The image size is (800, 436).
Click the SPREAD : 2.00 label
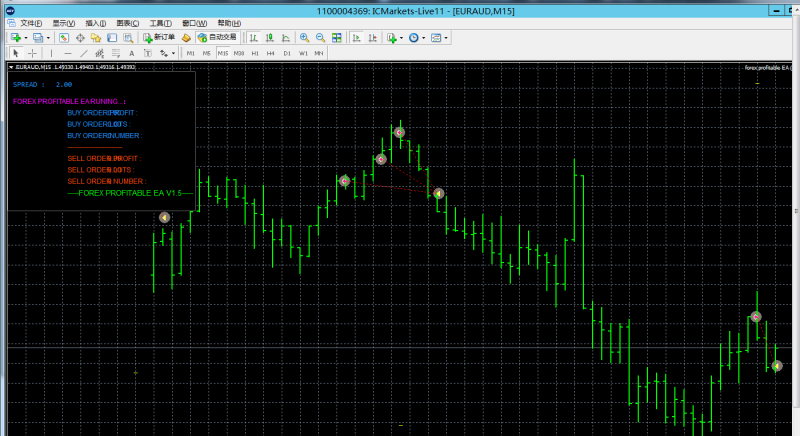[42, 85]
